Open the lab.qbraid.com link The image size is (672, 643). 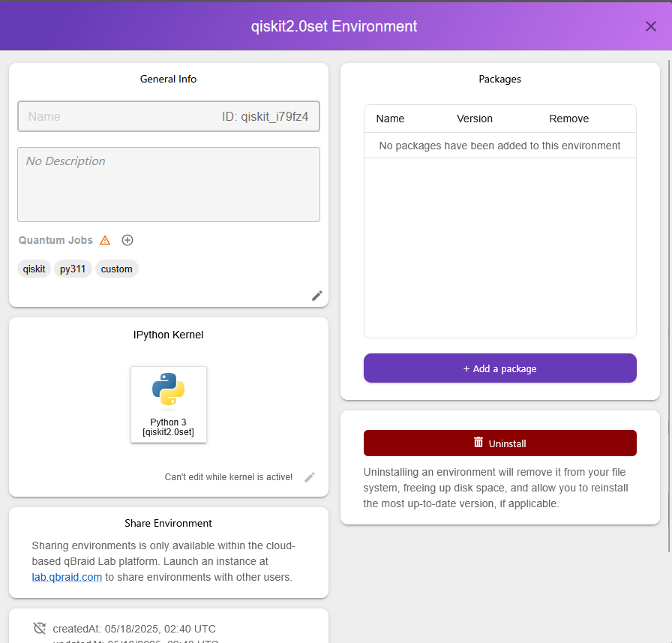click(x=67, y=577)
